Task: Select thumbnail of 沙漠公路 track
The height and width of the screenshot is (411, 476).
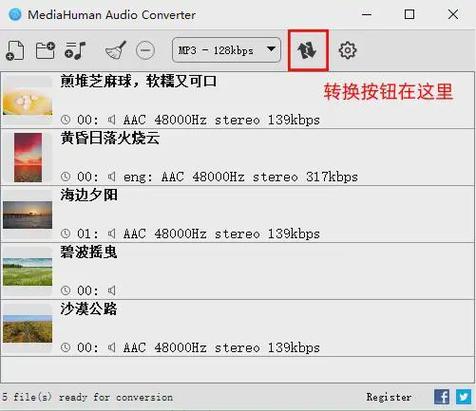Action: point(28,329)
